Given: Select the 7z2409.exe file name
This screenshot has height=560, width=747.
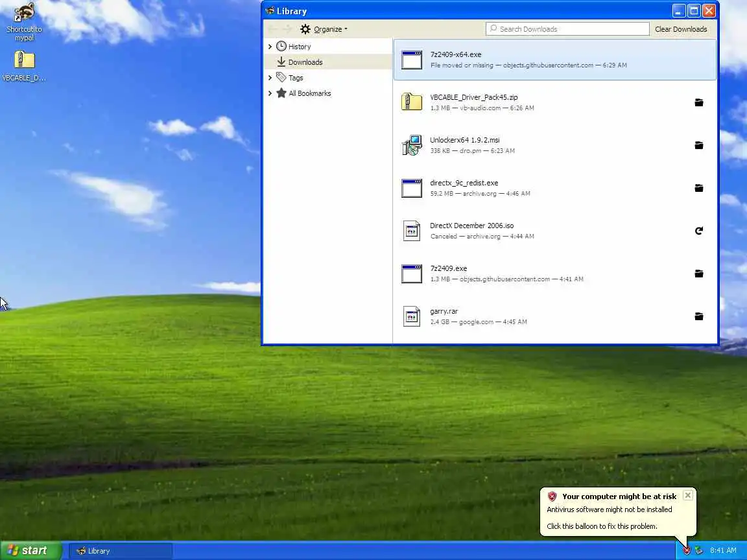Looking at the screenshot, I should point(448,268).
